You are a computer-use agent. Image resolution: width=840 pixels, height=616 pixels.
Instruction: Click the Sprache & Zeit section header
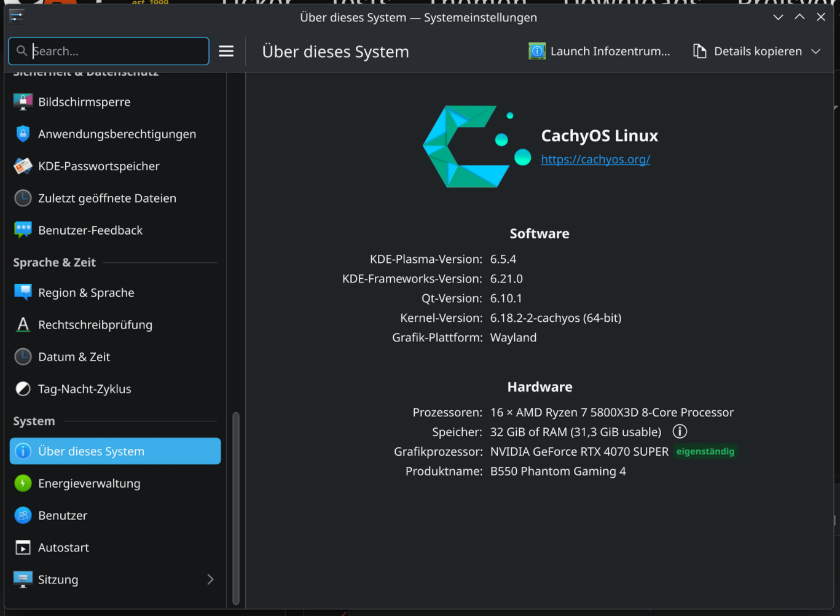tap(55, 262)
